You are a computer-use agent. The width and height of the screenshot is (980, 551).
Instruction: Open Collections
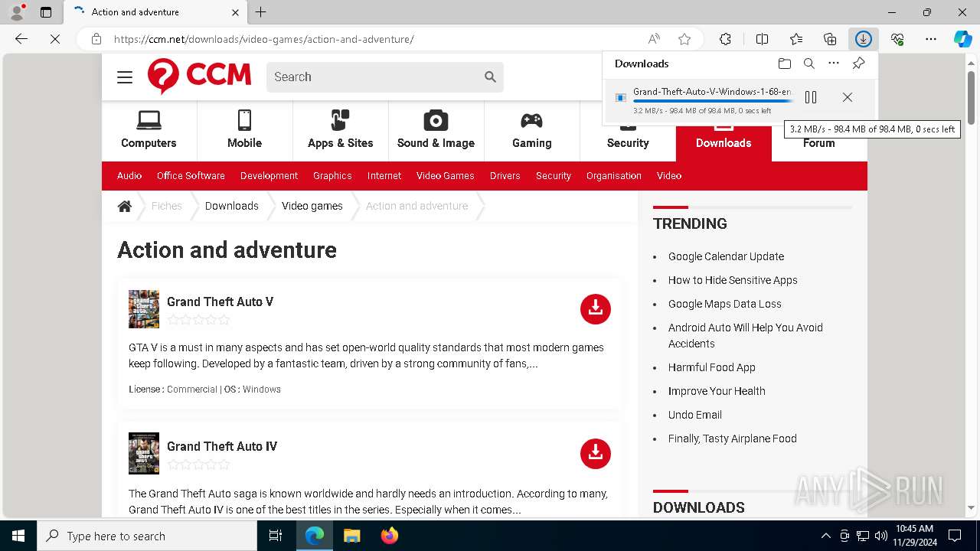pyautogui.click(x=830, y=39)
